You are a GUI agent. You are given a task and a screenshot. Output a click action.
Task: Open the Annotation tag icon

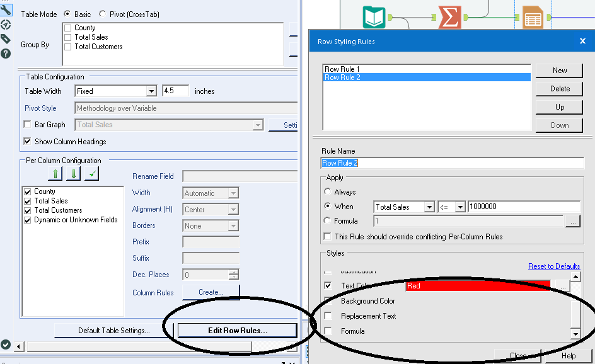[x=5, y=40]
